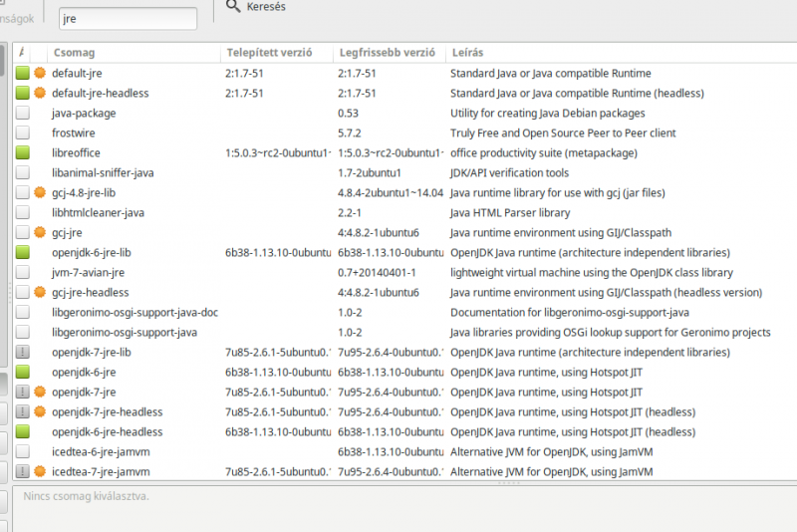Mark the frostwire checkbox

click(x=22, y=133)
